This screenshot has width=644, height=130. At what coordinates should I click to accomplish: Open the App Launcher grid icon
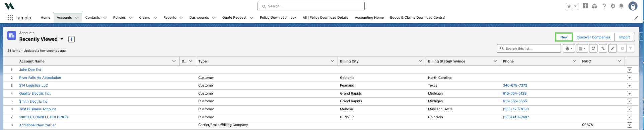(x=10, y=18)
